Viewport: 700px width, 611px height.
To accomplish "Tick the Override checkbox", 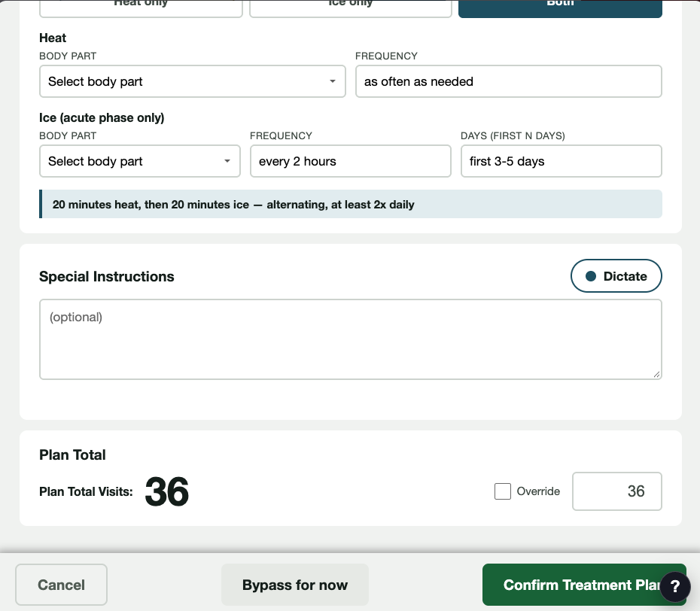I will (x=503, y=491).
